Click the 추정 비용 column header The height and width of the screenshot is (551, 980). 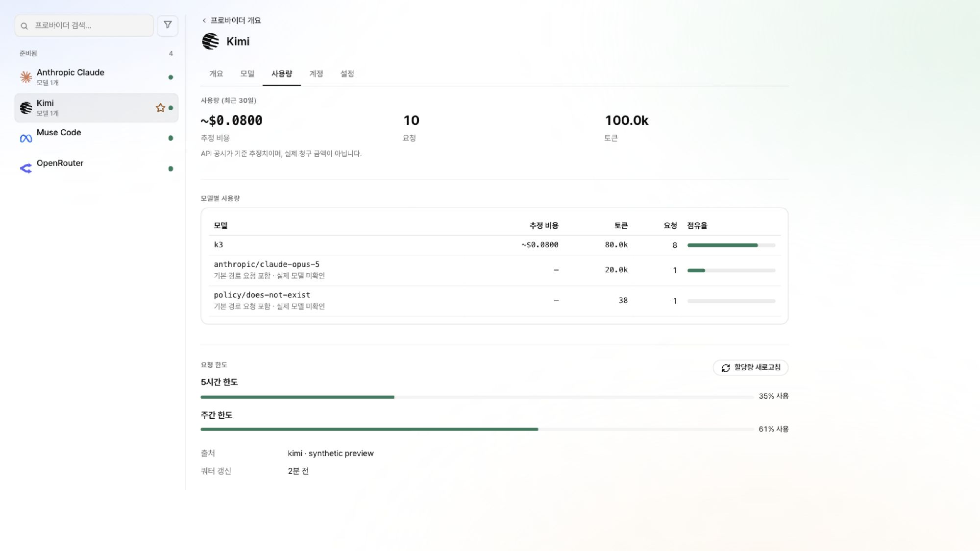pyautogui.click(x=543, y=225)
